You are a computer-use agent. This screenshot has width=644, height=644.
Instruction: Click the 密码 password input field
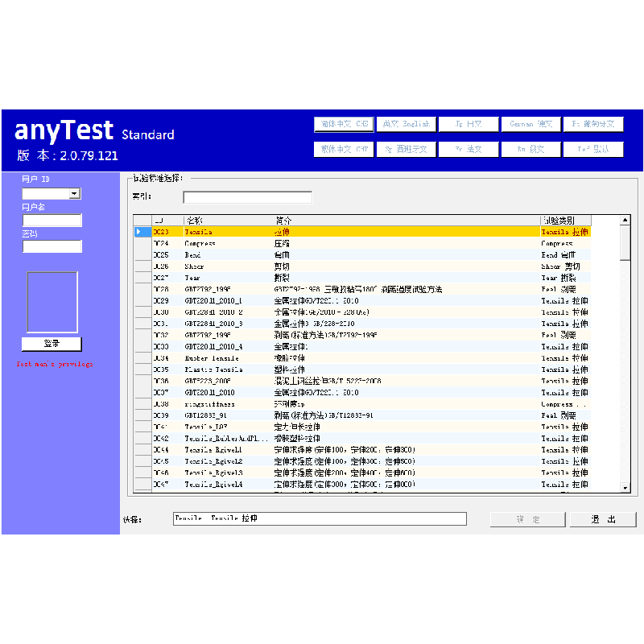pos(52,246)
